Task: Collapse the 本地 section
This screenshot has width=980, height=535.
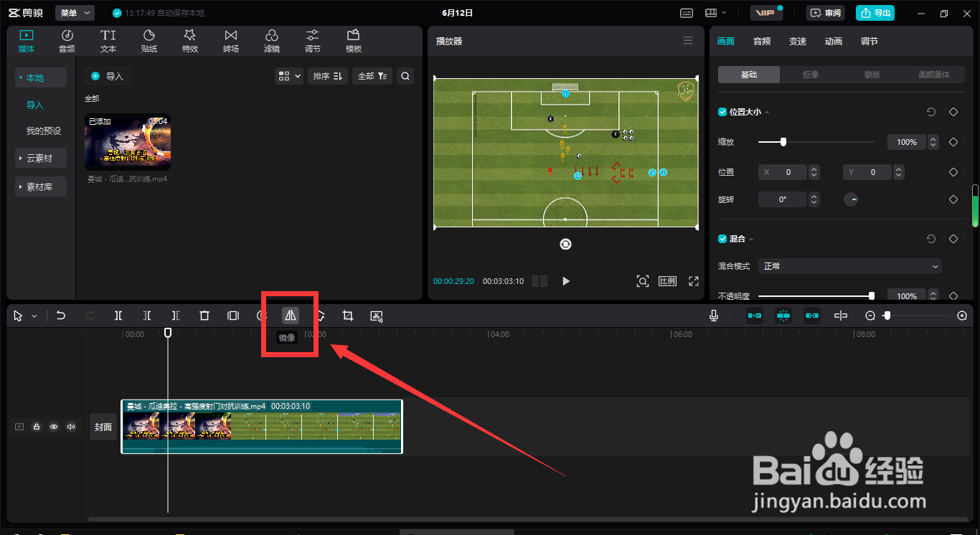Action: point(41,77)
